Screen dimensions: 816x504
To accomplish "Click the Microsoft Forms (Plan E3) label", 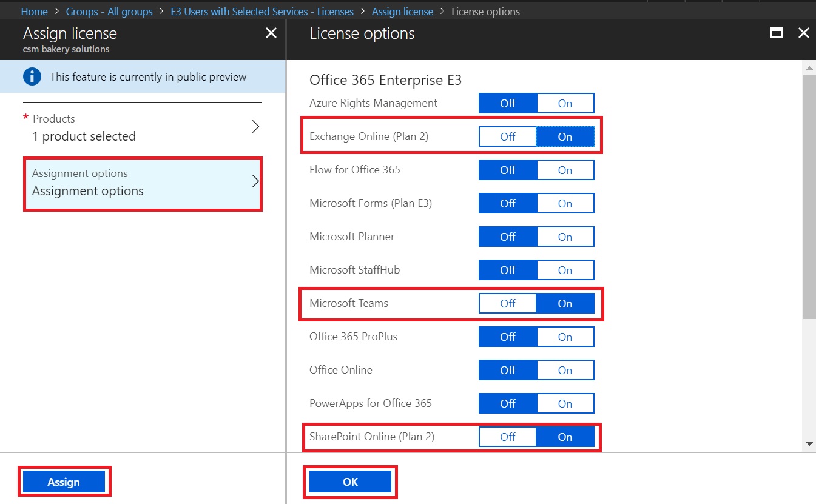I will click(x=371, y=203).
